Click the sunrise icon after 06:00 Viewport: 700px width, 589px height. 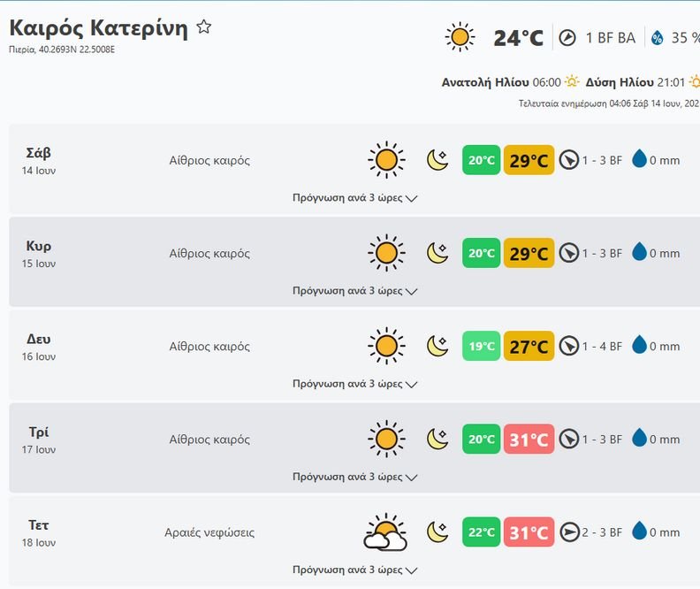[x=572, y=82]
